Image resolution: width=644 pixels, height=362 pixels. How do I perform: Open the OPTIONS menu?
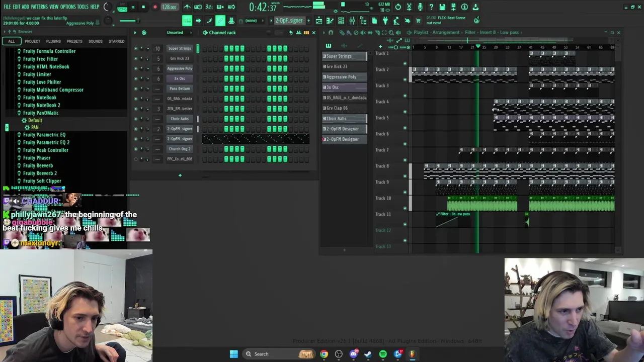pyautogui.click(x=68, y=7)
